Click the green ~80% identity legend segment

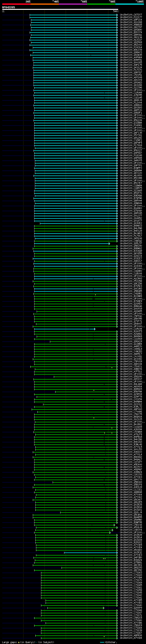click(x=101, y=4)
